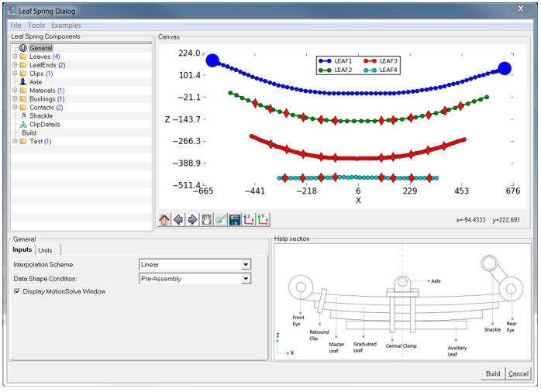Click the save figure floppy disk icon
541x392 pixels.
pos(235,220)
